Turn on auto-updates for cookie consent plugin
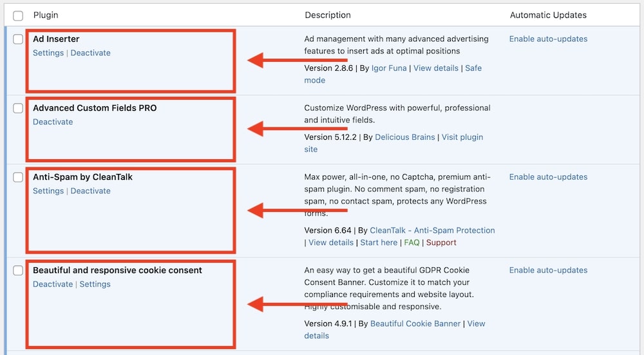This screenshot has height=355, width=644. (548, 270)
